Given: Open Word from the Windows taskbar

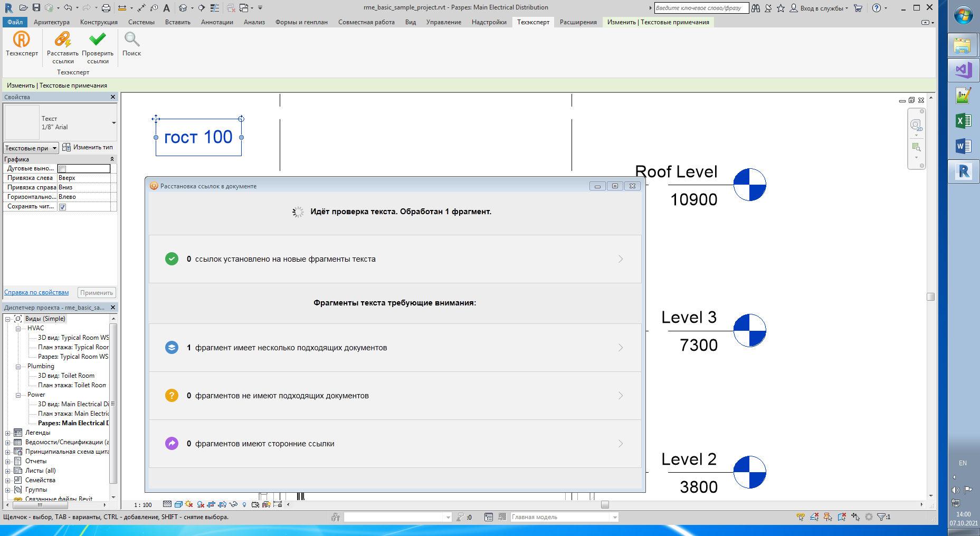Looking at the screenshot, I should (963, 146).
